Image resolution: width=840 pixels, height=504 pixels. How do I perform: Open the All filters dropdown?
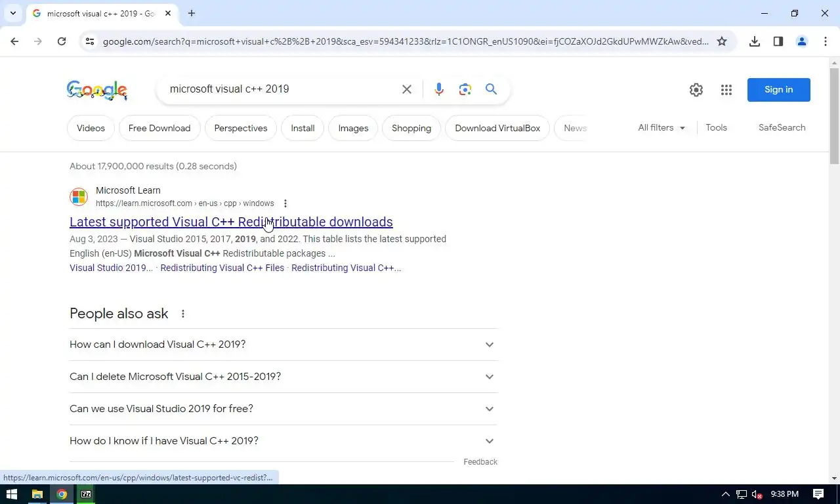(x=661, y=128)
